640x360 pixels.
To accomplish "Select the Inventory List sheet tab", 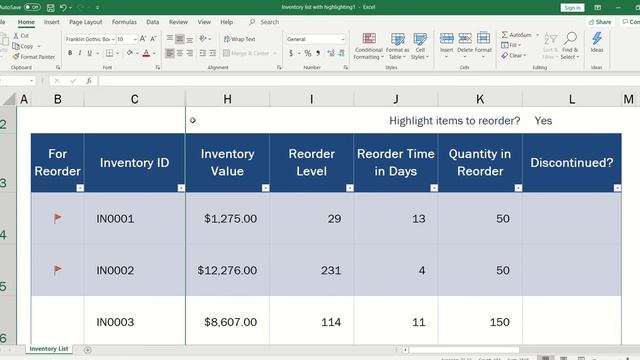I will coord(49,349).
